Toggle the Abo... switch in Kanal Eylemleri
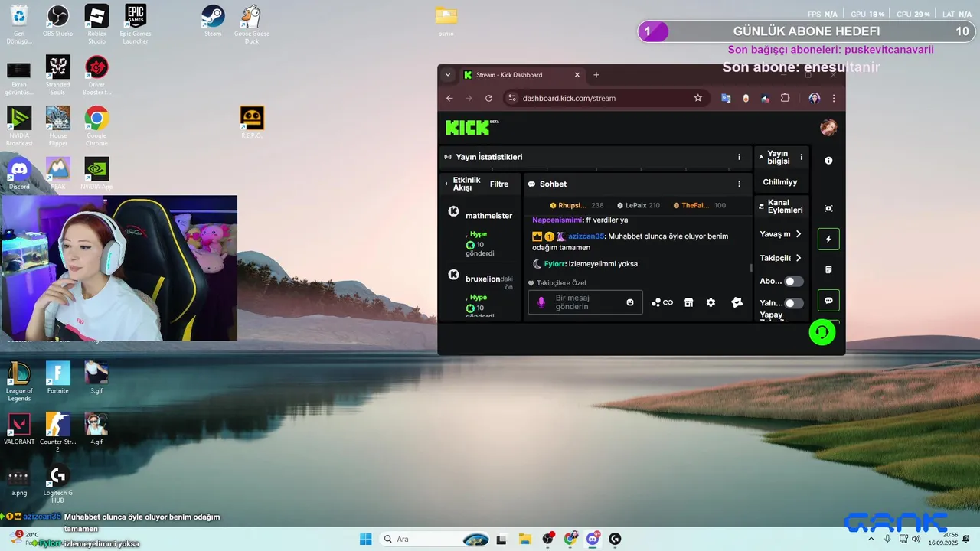 point(794,281)
